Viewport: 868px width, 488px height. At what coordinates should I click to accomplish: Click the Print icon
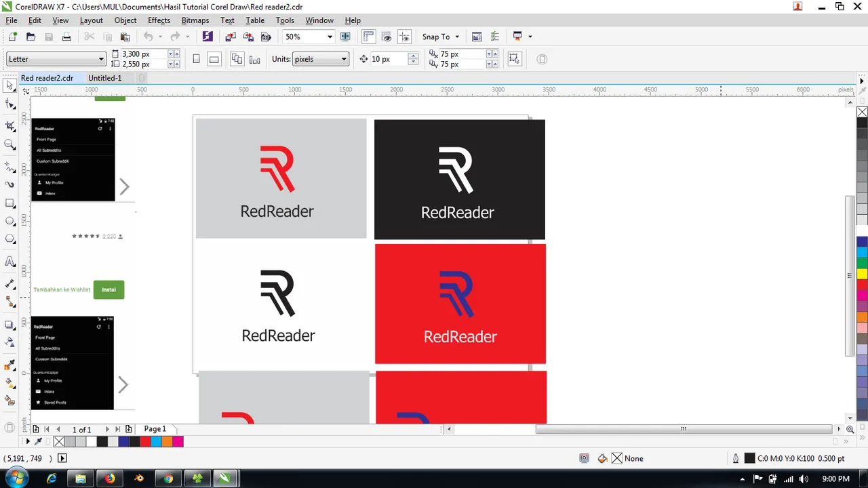[66, 37]
